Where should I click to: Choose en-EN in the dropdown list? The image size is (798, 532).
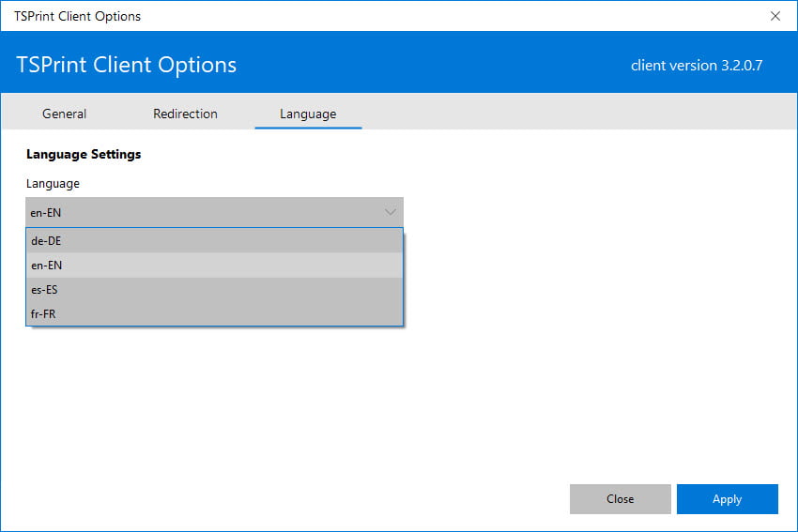[214, 265]
